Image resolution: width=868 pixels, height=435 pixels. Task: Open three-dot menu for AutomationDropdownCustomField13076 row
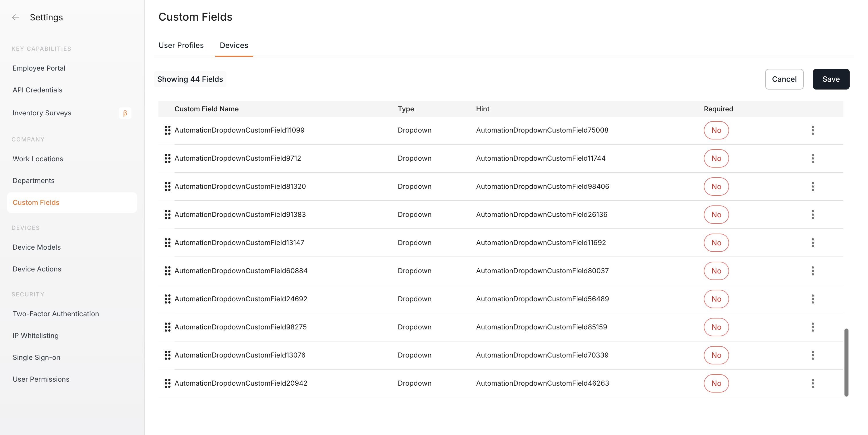[x=813, y=355]
